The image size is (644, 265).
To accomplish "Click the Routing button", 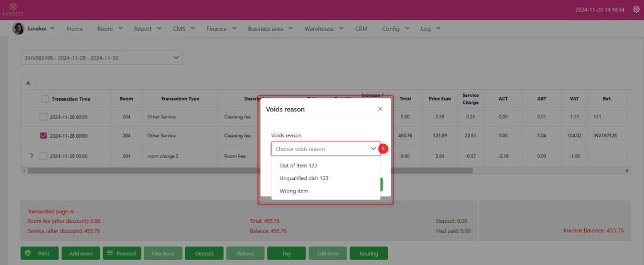I will 369,253.
